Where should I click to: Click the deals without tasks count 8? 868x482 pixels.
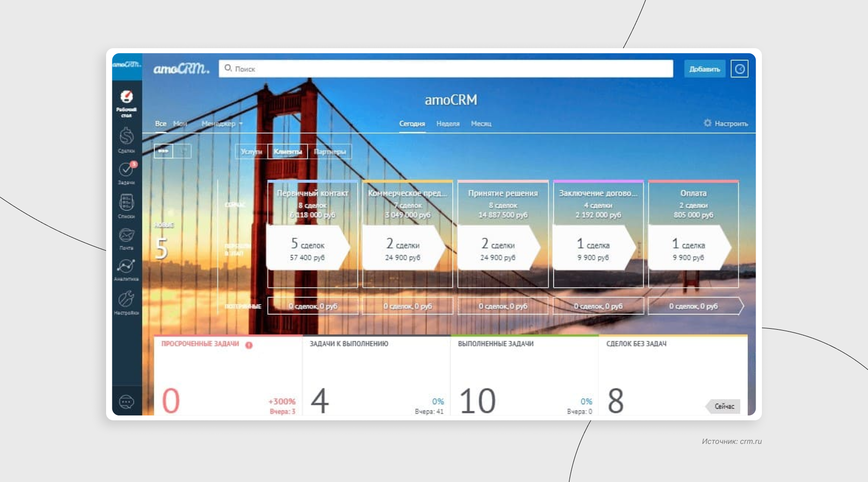click(x=615, y=401)
